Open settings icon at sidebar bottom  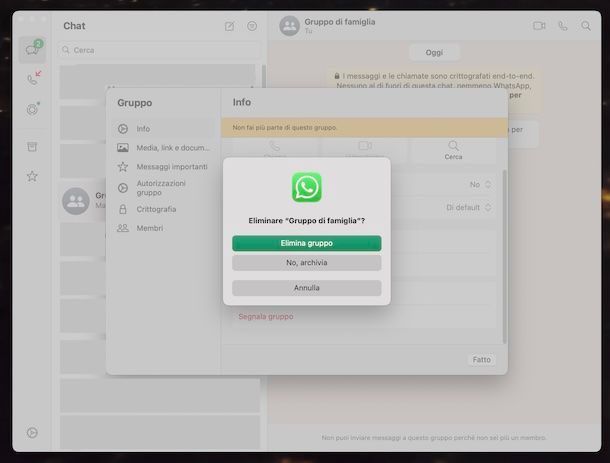click(32, 432)
